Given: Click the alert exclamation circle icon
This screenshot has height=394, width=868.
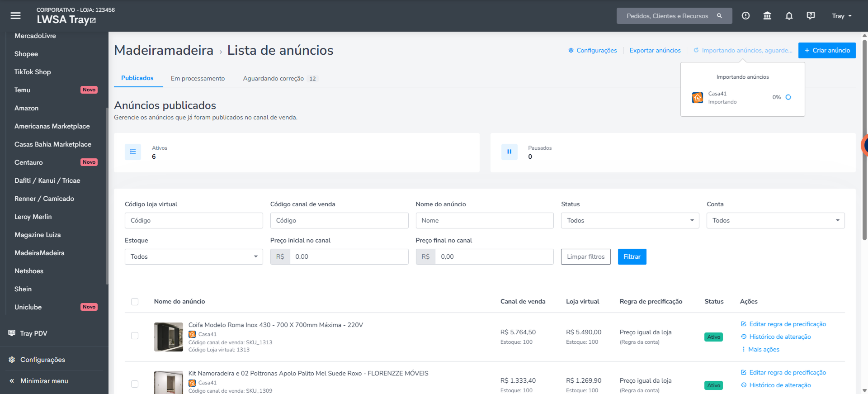Looking at the screenshot, I should [745, 16].
